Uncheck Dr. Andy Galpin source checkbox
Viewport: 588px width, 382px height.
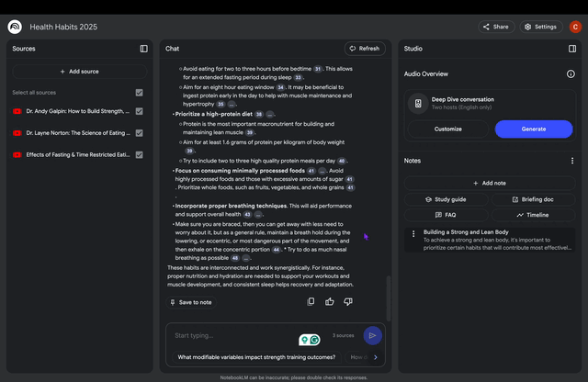coord(139,111)
